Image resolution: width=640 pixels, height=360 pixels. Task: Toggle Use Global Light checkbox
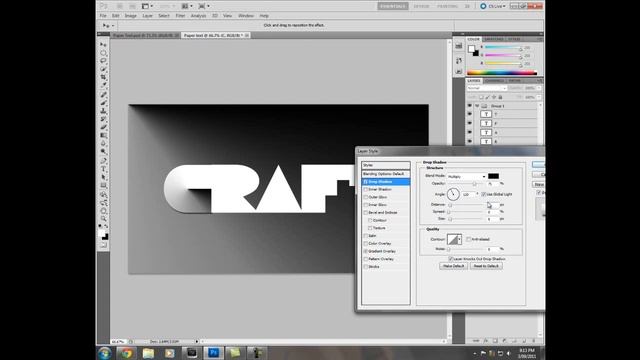point(484,194)
